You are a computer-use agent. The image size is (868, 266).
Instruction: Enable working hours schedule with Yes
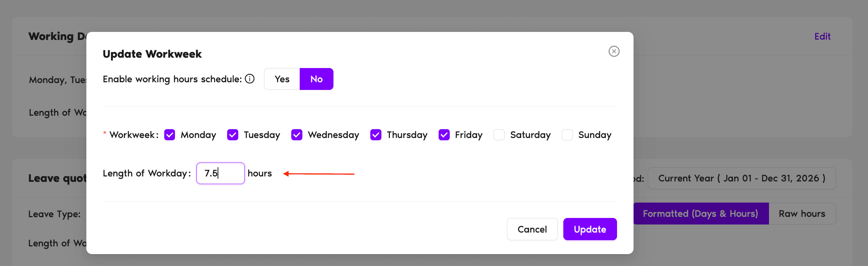(x=282, y=79)
